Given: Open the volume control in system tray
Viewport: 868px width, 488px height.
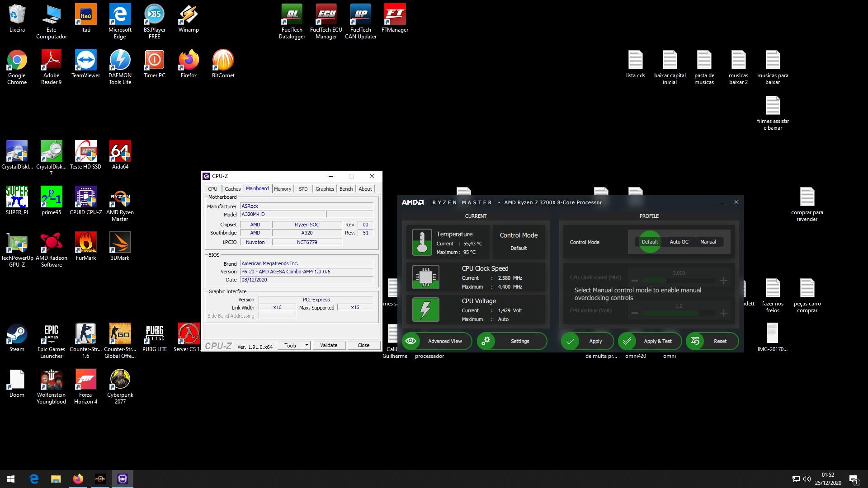Looking at the screenshot, I should pyautogui.click(x=807, y=479).
